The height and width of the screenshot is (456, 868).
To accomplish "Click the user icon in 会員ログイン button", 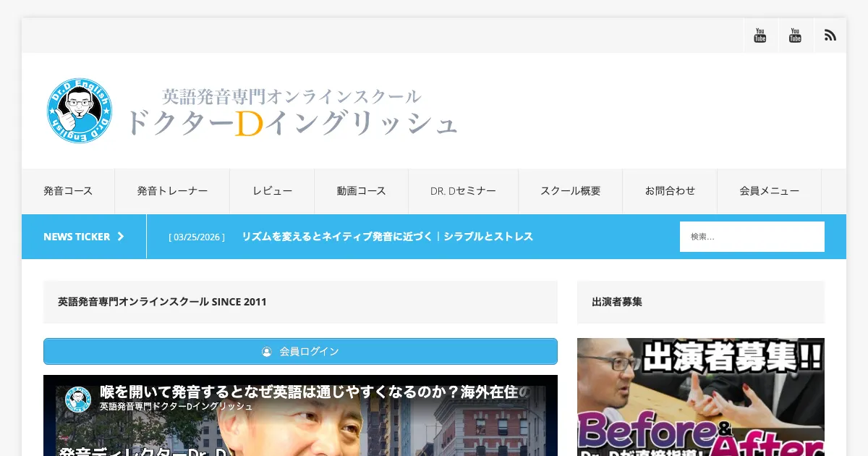I will click(266, 352).
